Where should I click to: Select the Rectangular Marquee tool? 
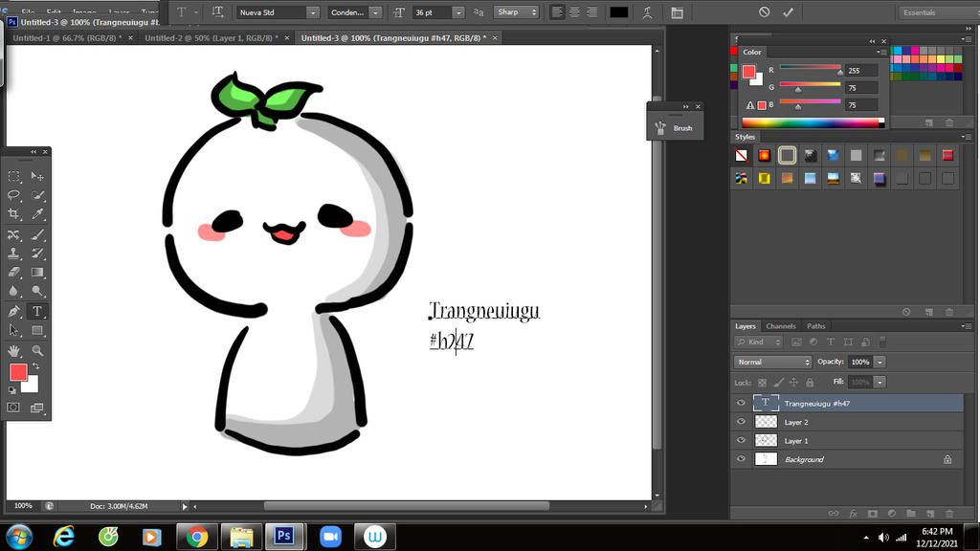coord(13,177)
